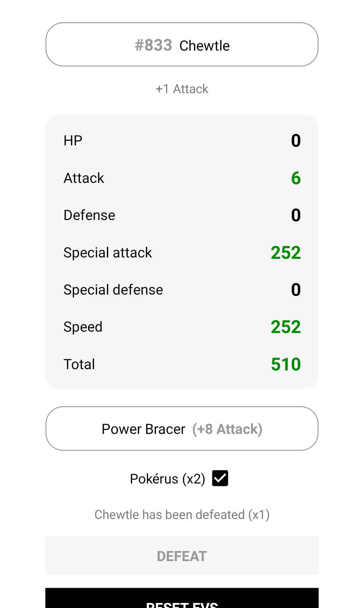This screenshot has width=364, height=608.
Task: Click the Chewtle has been defeated message
Action: pos(182,515)
